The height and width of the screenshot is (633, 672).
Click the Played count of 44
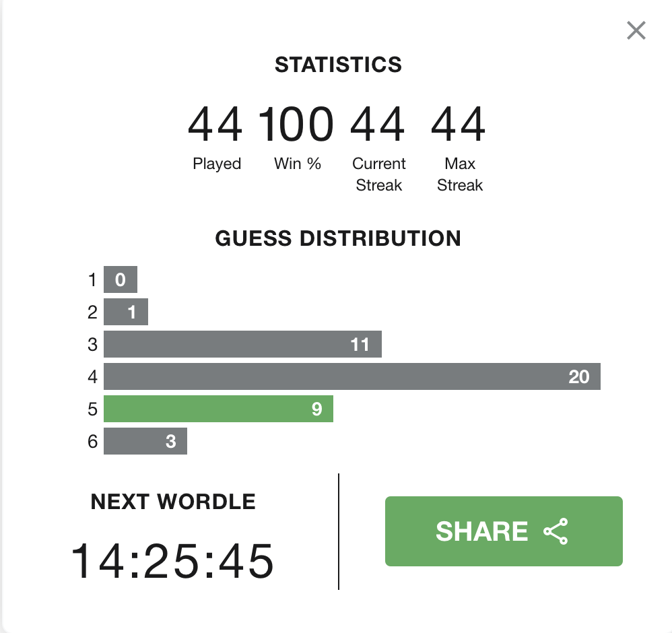pos(215,125)
